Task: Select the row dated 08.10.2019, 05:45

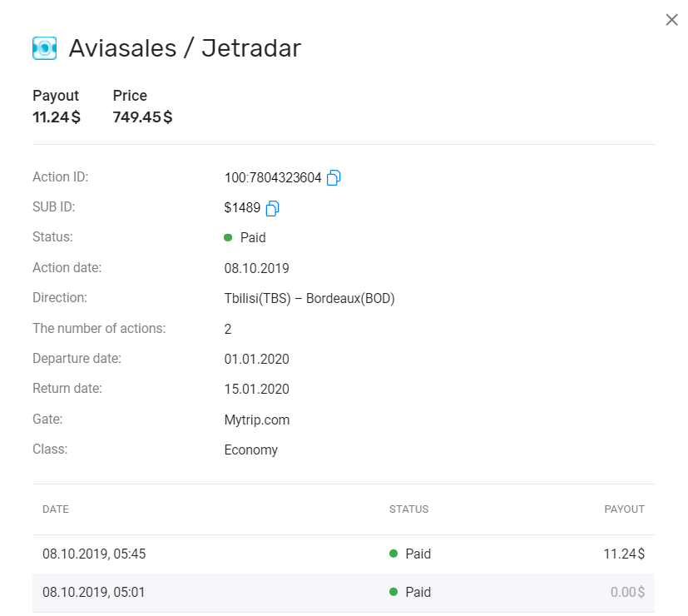Action: (344, 554)
